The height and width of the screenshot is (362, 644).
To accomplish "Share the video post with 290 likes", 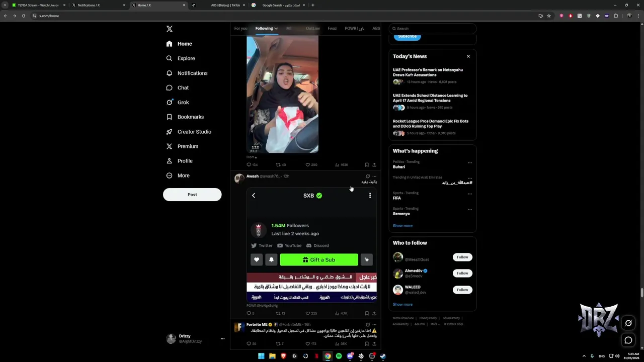I will click(x=374, y=165).
